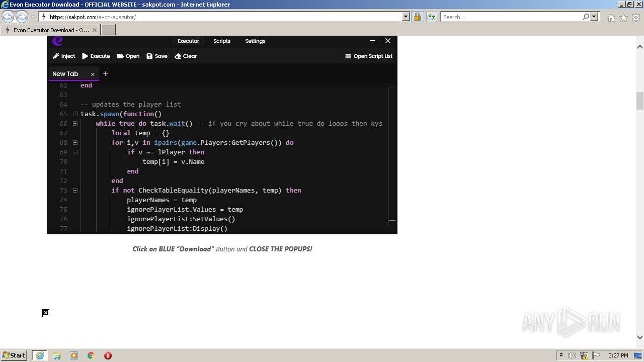Collapse code fold at line 65
The height and width of the screenshot is (362, 644).
coord(75,114)
